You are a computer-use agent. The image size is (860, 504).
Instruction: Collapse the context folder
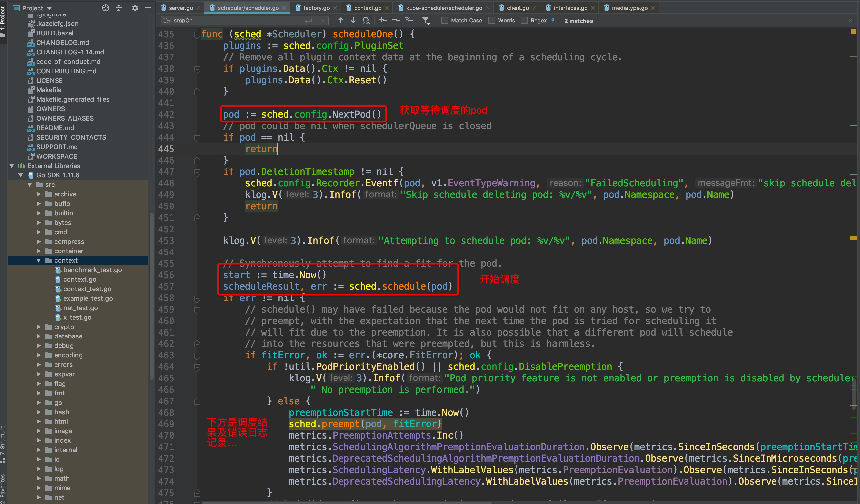coord(39,261)
